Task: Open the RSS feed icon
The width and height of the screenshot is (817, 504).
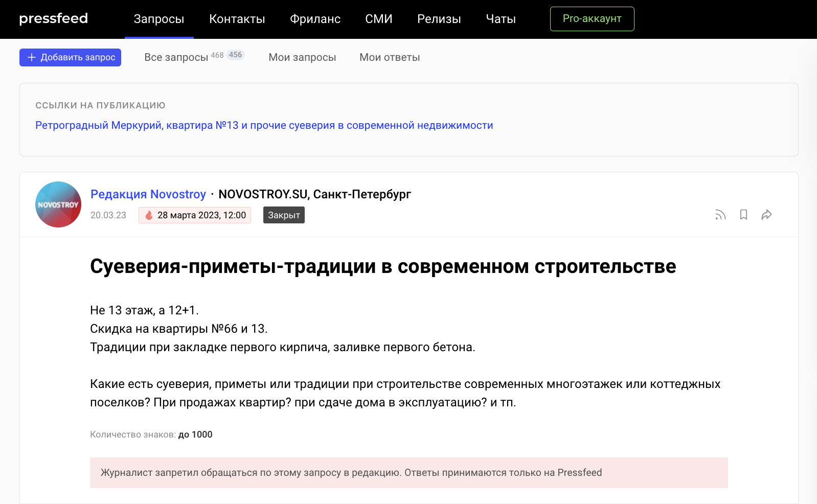Action: [720, 215]
